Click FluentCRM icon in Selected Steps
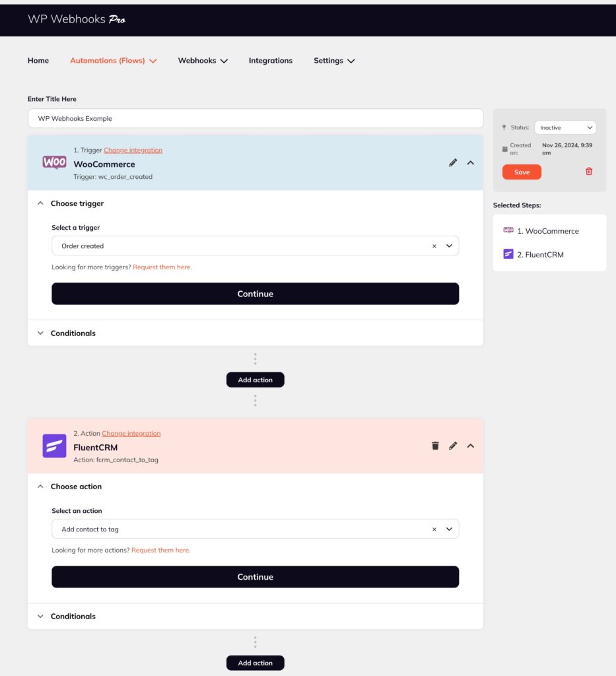616x676 pixels. [x=508, y=254]
